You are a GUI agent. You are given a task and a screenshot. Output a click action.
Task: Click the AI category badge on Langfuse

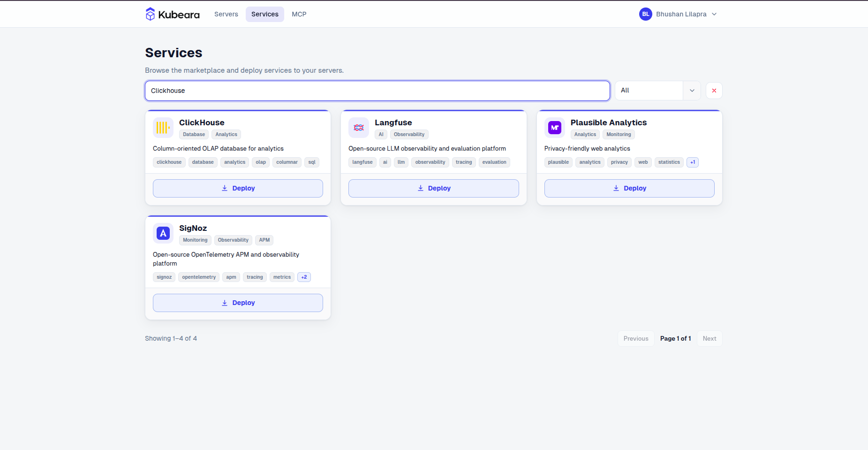pos(381,135)
